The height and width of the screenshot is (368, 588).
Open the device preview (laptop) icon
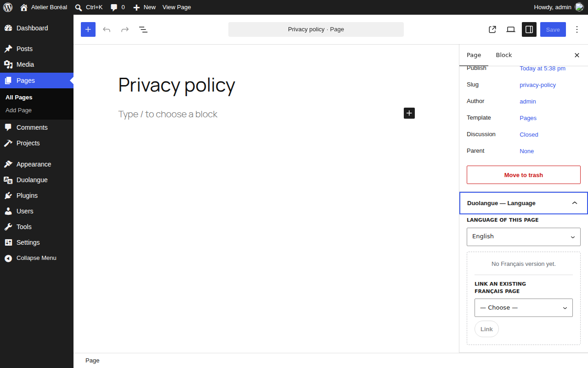click(x=511, y=29)
